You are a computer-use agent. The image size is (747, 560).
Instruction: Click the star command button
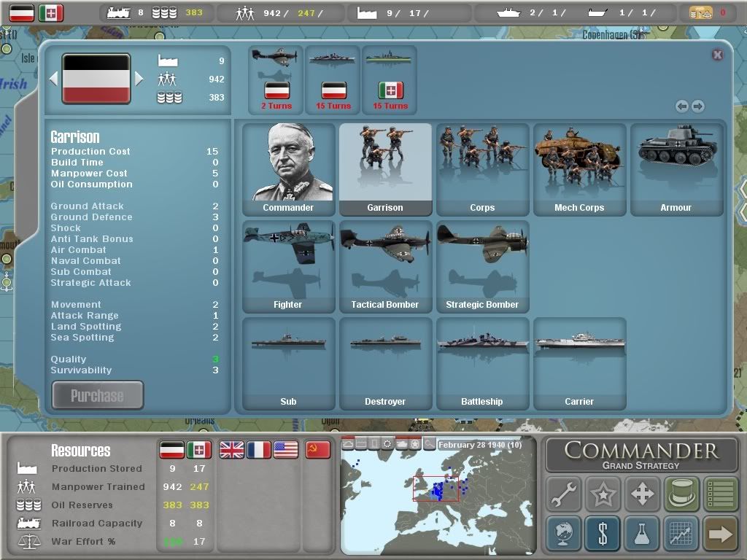point(603,494)
